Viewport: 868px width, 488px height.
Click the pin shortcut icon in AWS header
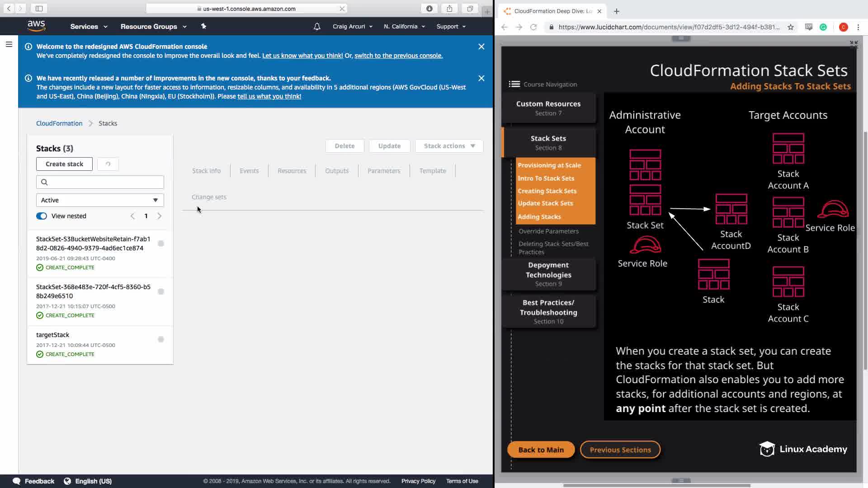[x=203, y=26]
